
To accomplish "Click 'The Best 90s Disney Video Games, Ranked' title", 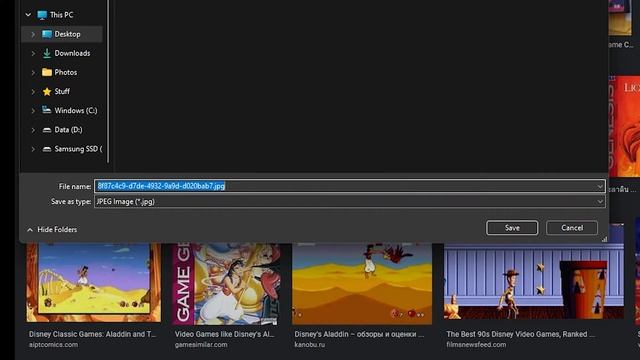I will (x=520, y=334).
